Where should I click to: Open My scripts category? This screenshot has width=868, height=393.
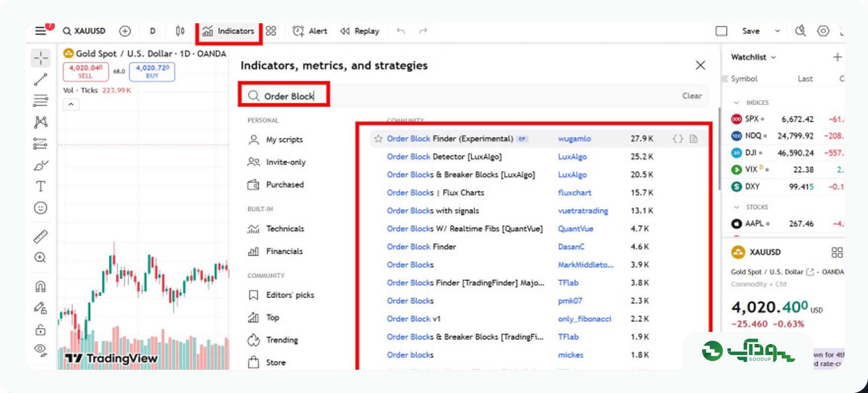click(x=275, y=140)
